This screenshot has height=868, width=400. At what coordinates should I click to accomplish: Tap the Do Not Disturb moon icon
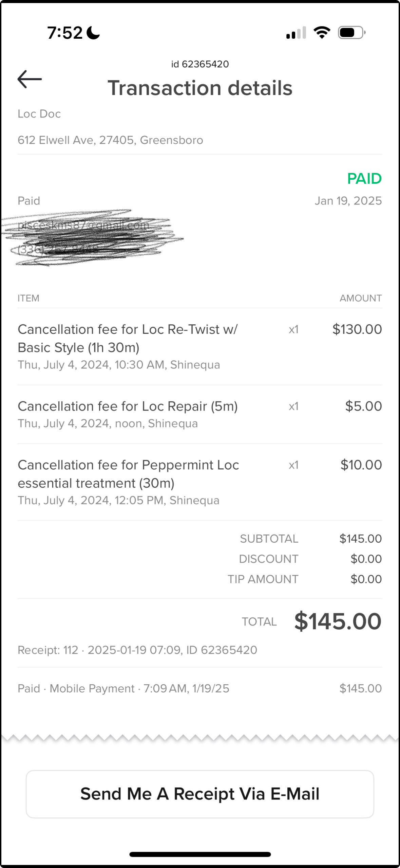click(93, 33)
